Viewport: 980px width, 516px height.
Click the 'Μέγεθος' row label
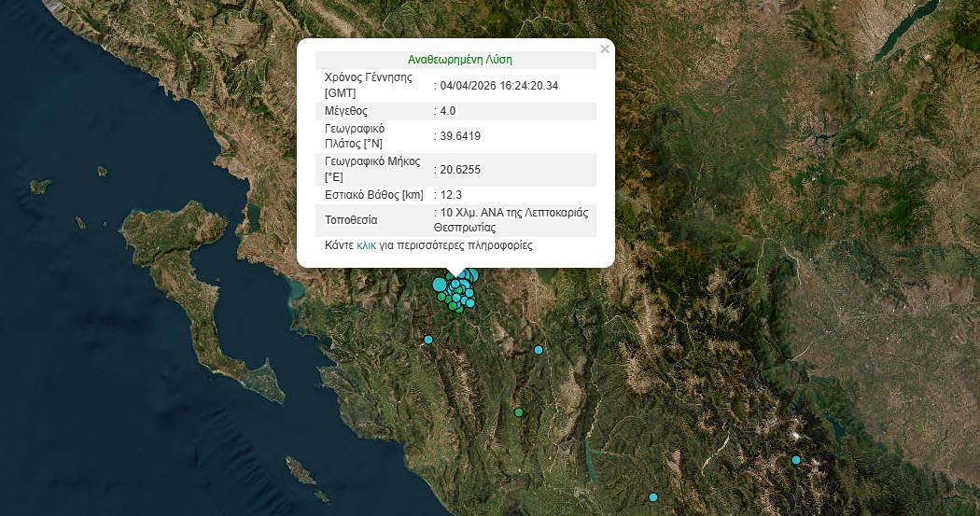pyautogui.click(x=346, y=110)
